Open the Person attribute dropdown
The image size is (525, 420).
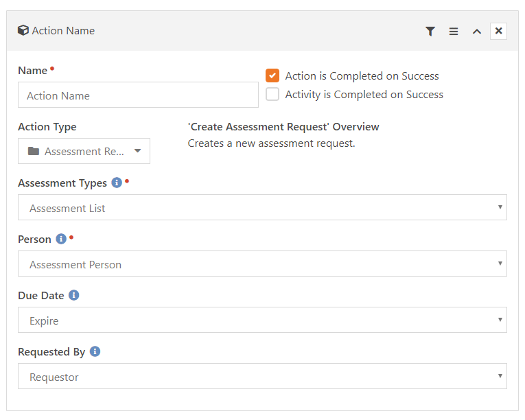pos(262,264)
